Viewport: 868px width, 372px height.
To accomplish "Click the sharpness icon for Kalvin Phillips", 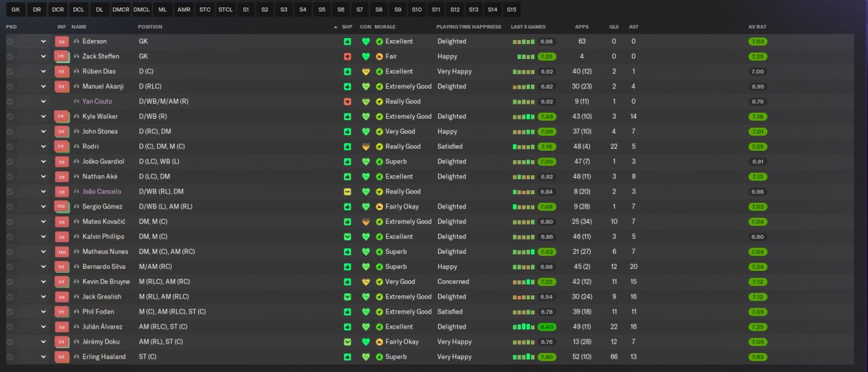I will click(x=347, y=237).
